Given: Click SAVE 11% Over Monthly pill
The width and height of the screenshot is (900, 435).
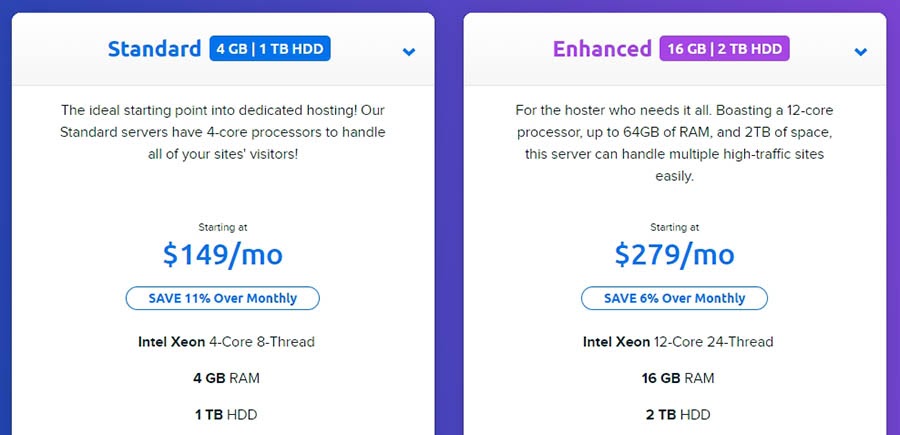Looking at the screenshot, I should pyautogui.click(x=223, y=298).
